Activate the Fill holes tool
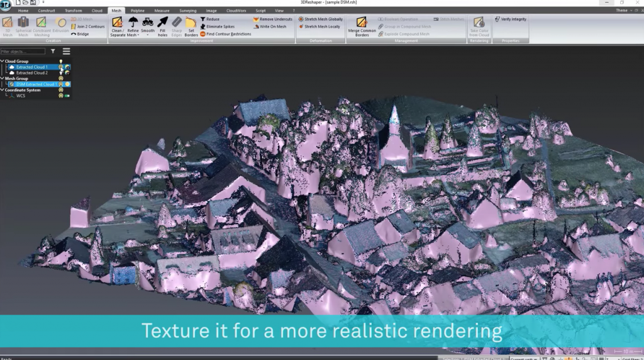Image resolution: width=644 pixels, height=360 pixels. pyautogui.click(x=163, y=26)
